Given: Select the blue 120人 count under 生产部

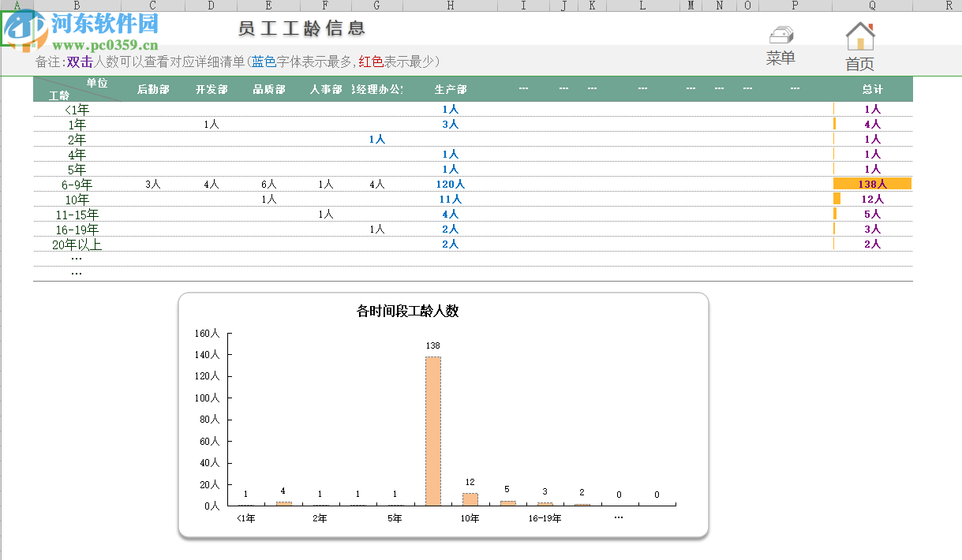Looking at the screenshot, I should pos(449,183).
